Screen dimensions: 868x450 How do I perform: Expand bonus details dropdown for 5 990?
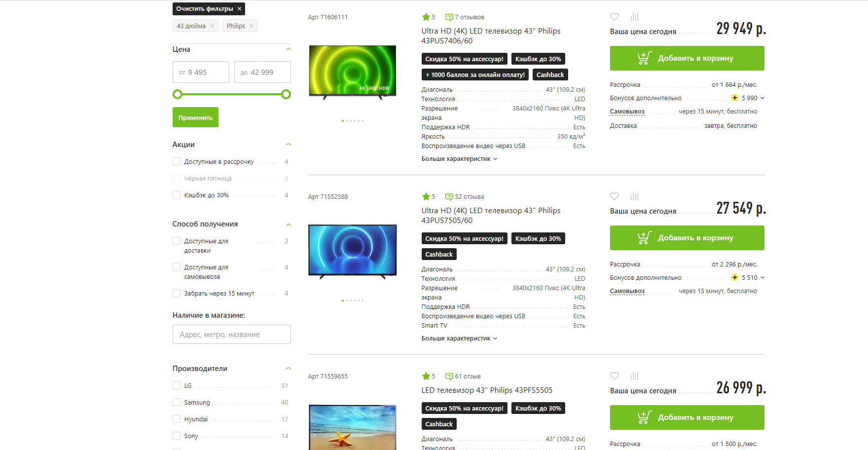pos(762,98)
